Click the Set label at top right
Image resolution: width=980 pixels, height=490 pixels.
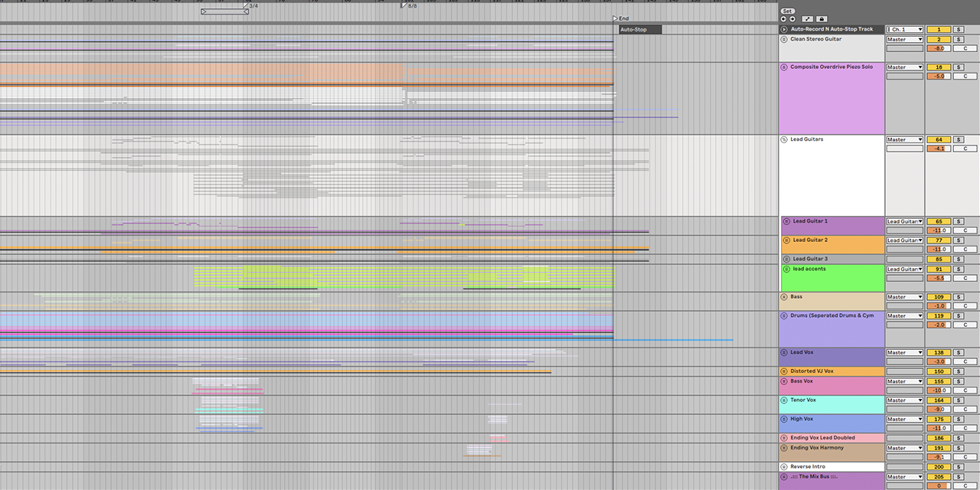tap(788, 11)
